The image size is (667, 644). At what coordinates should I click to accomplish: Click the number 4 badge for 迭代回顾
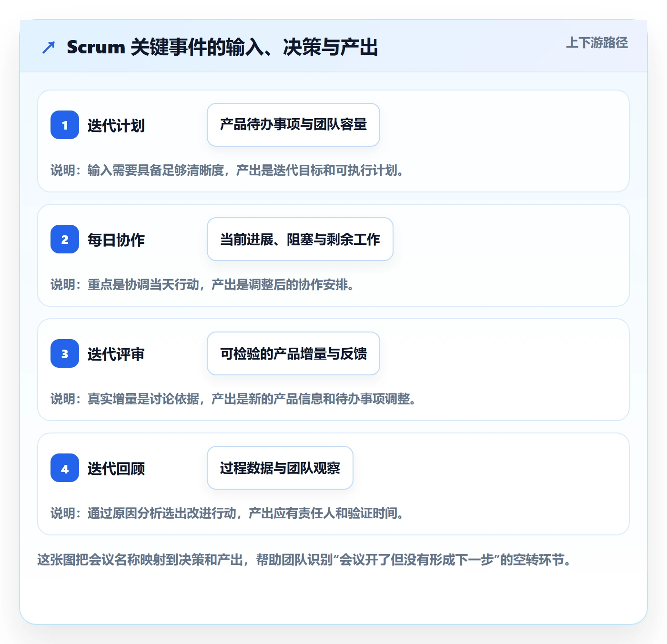(65, 468)
